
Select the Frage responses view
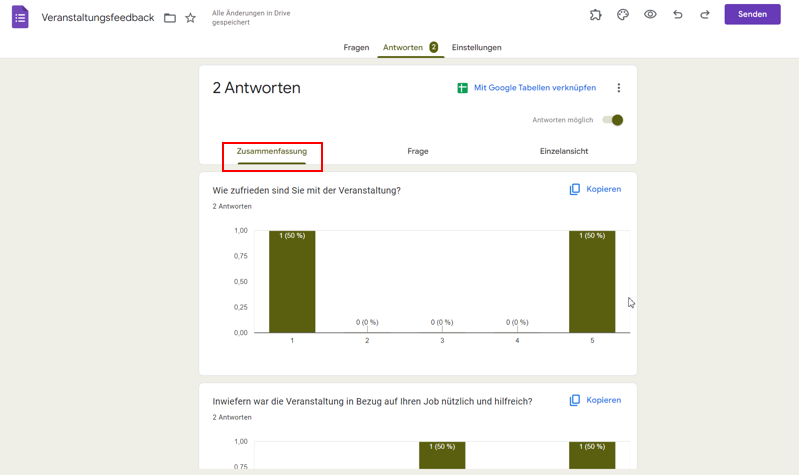(x=418, y=152)
